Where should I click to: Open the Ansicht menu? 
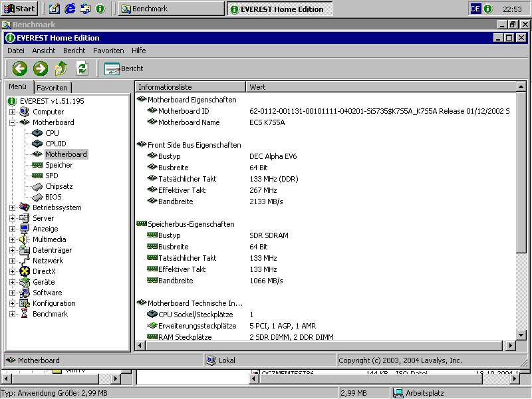(44, 51)
